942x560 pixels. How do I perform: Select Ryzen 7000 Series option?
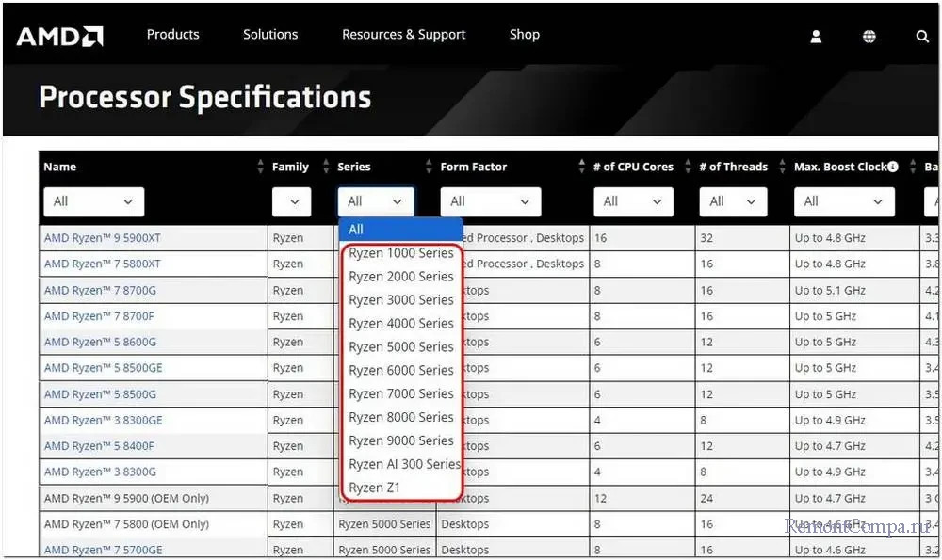(400, 393)
